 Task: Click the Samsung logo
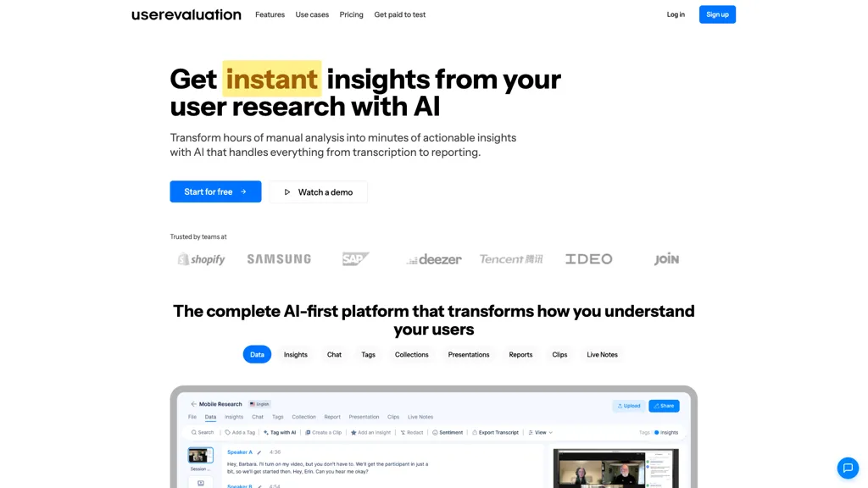[x=279, y=259]
